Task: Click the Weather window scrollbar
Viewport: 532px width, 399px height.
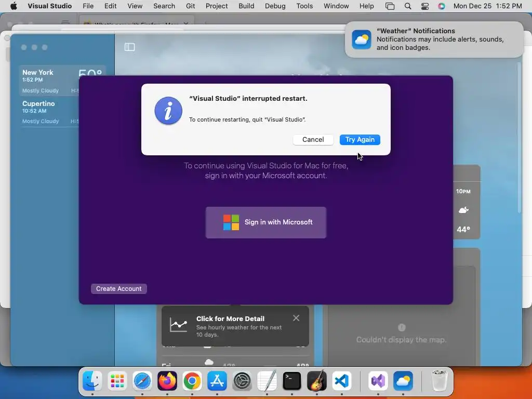Action: pyautogui.click(x=519, y=137)
